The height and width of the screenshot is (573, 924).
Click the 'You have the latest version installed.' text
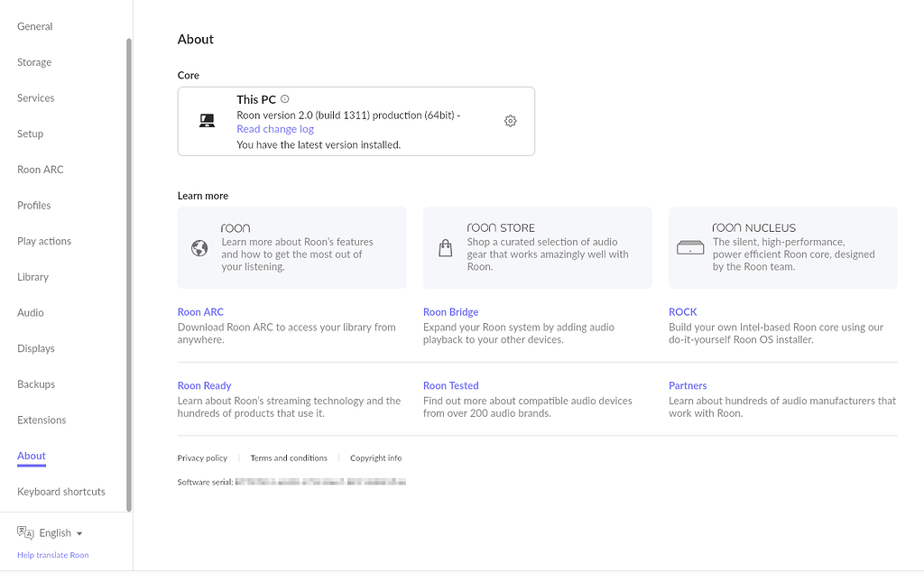click(319, 144)
